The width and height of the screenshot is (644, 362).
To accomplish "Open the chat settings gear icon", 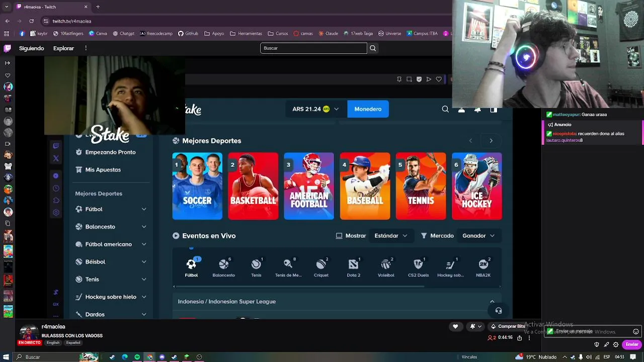I will coord(616,345).
